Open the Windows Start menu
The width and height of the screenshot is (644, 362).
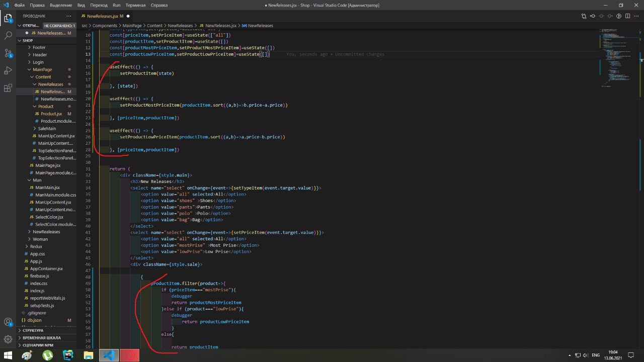point(8,355)
